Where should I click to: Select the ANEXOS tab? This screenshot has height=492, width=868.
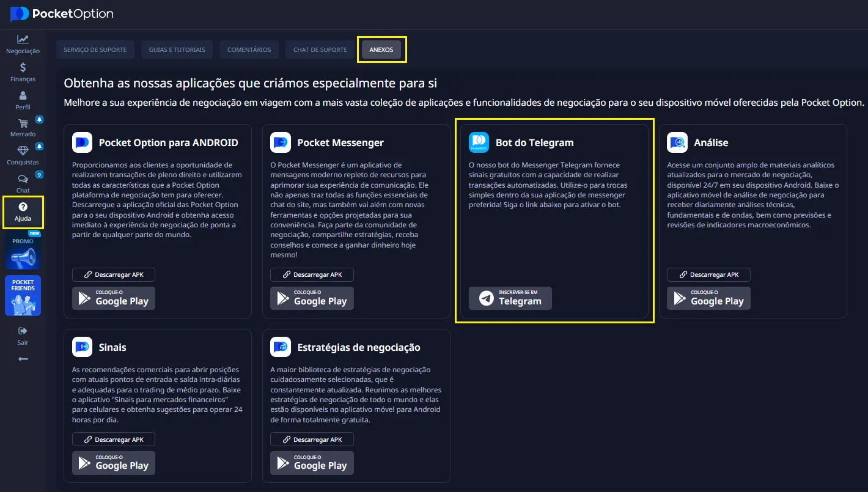tap(381, 50)
